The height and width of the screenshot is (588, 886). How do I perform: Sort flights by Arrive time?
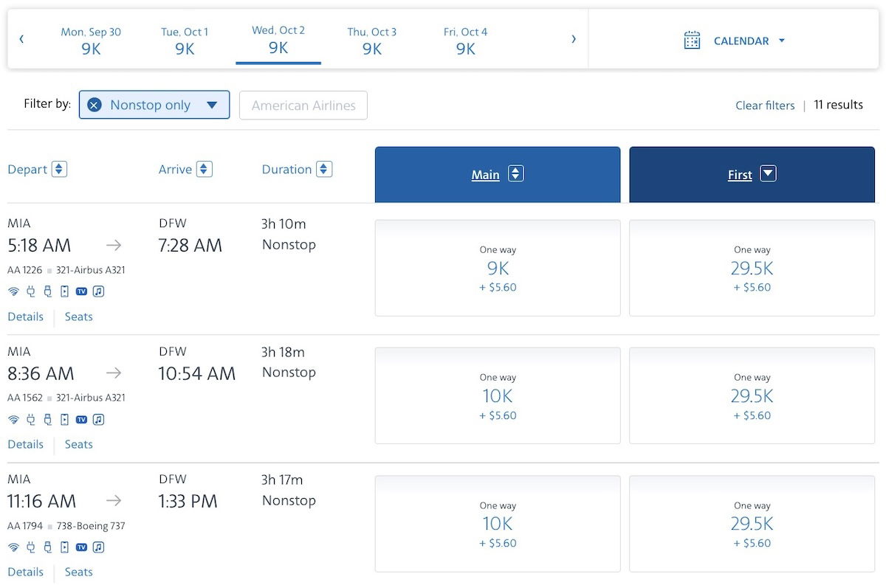(x=205, y=169)
